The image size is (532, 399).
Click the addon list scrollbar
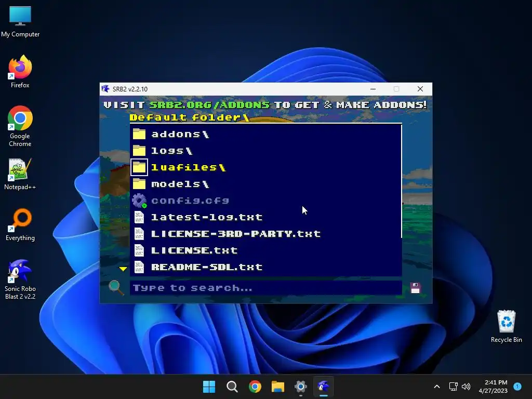(402, 181)
